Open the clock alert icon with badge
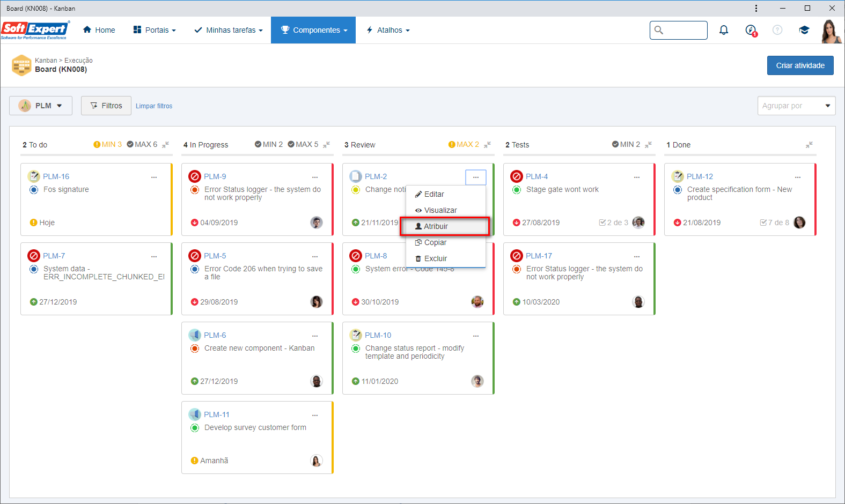The width and height of the screenshot is (845, 504). coord(751,30)
